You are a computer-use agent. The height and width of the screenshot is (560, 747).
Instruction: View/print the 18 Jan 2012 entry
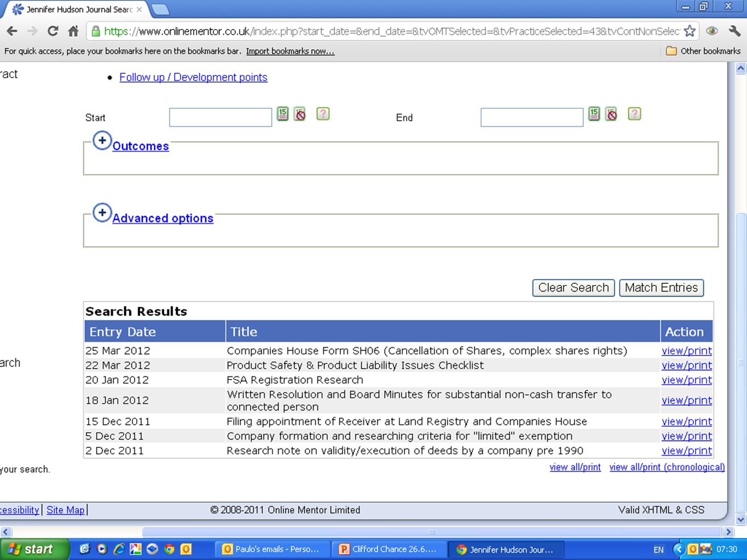pos(687,400)
